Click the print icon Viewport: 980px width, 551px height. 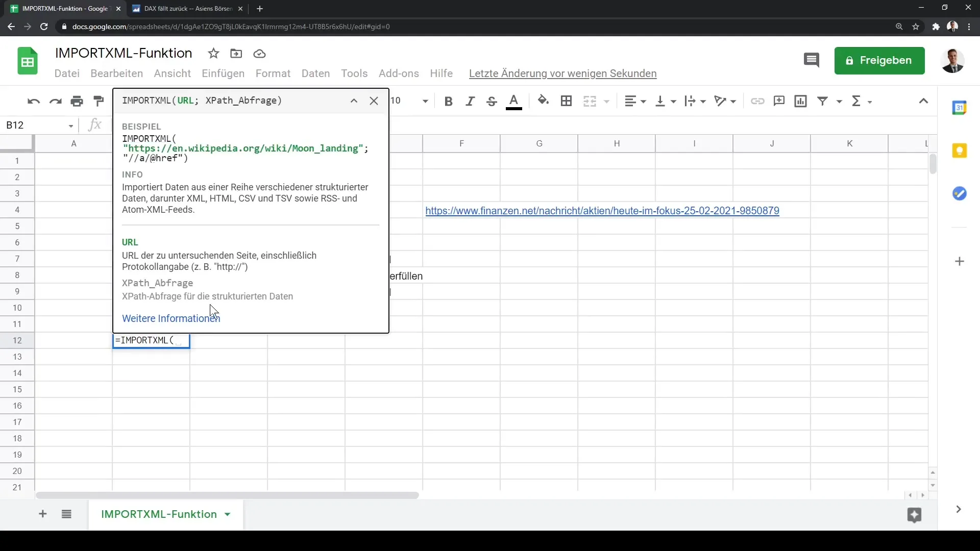point(76,101)
